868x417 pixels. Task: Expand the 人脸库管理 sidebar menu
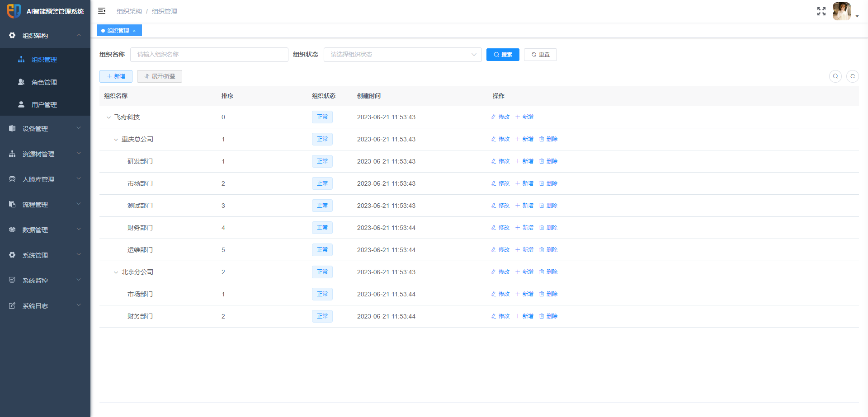tap(45, 179)
